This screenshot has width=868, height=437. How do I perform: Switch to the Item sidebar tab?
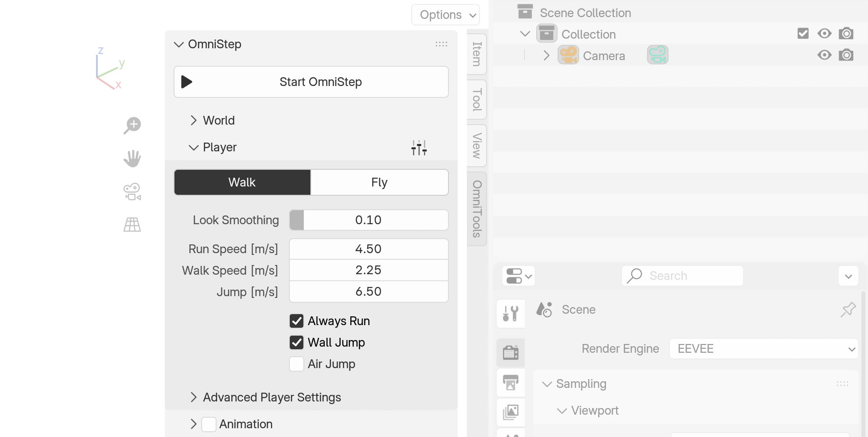coord(477,54)
